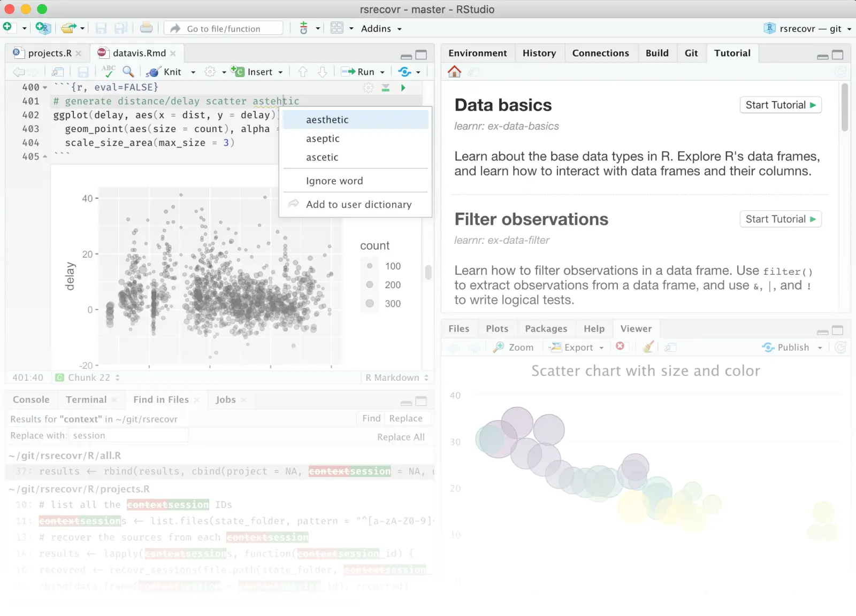Run the current chunk with green play arrow
856x616 pixels.
pos(403,88)
